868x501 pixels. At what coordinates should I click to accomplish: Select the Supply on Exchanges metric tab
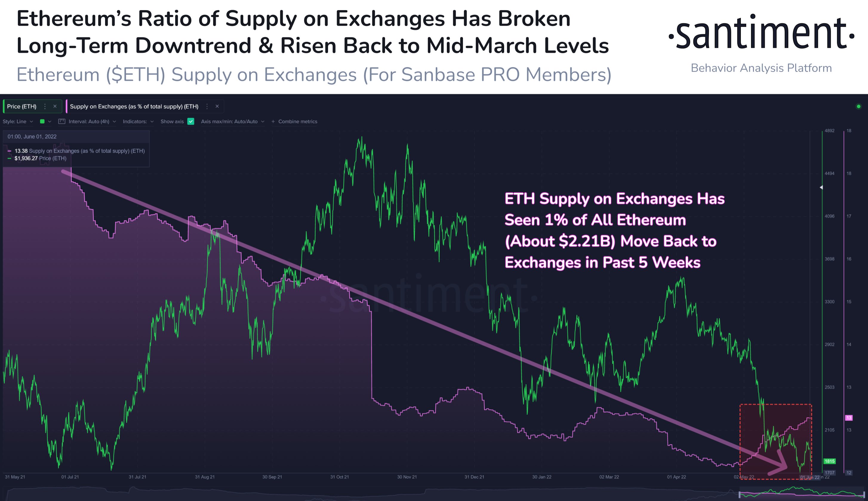134,107
